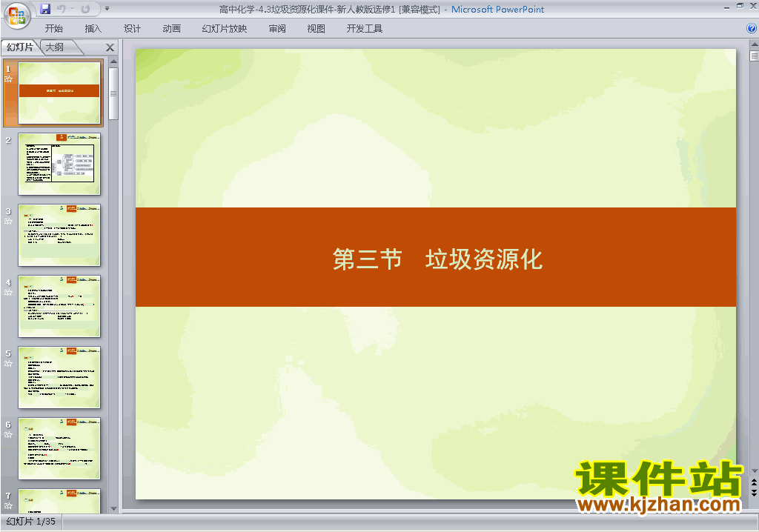The image size is (759, 532).
Task: Open the 动画 ribbon tab
Action: tap(171, 29)
